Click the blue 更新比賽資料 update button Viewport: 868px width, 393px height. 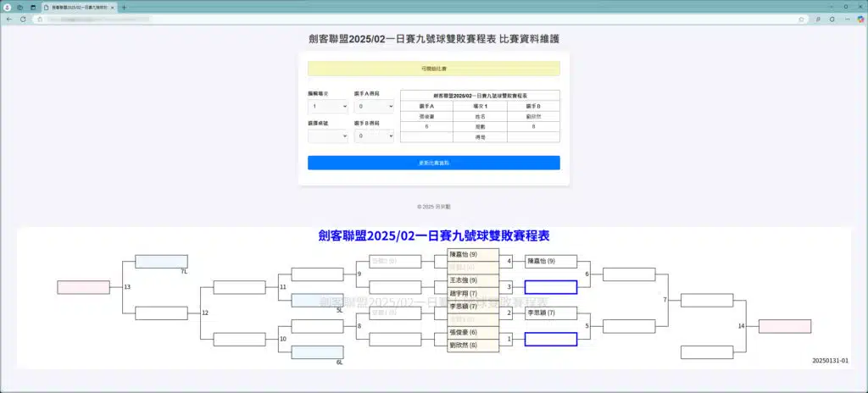pyautogui.click(x=433, y=163)
